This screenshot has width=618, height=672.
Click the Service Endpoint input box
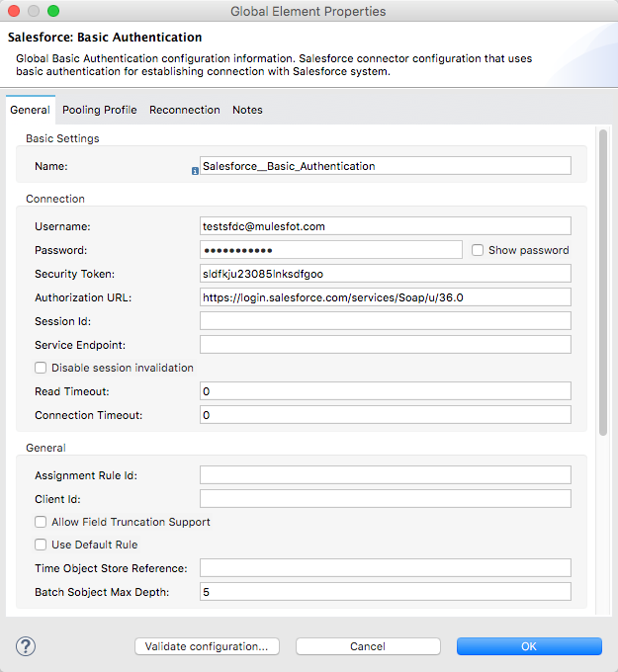tap(385, 345)
